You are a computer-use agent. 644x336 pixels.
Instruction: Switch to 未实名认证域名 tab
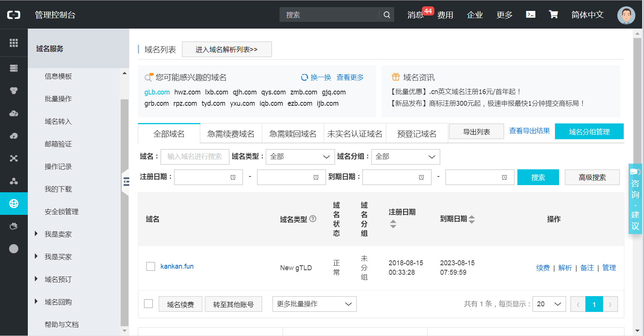tap(355, 134)
